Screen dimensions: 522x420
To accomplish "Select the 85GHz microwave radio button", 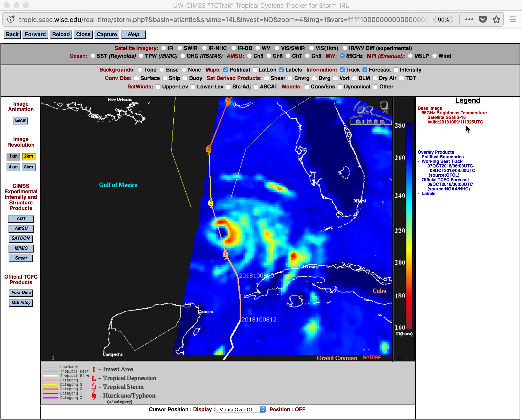I will coord(342,56).
